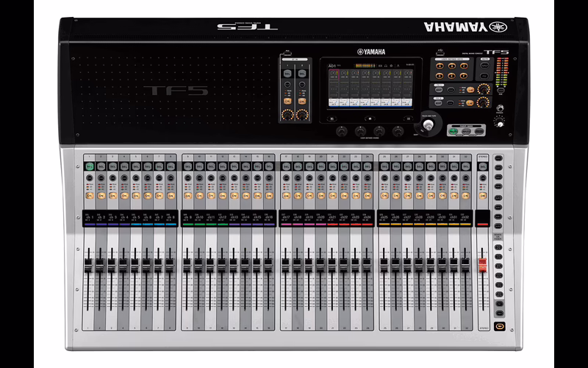
Task: Cue channel 32 with its round CUE key
Action: tap(465, 178)
